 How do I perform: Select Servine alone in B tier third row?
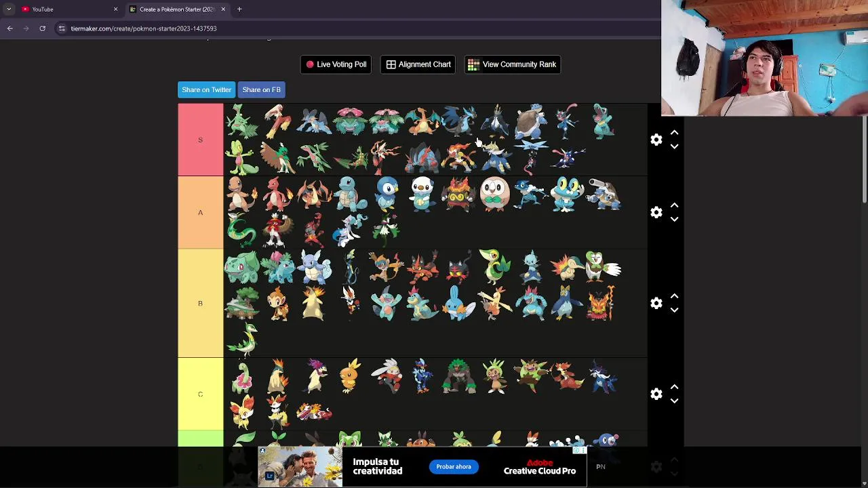(241, 339)
